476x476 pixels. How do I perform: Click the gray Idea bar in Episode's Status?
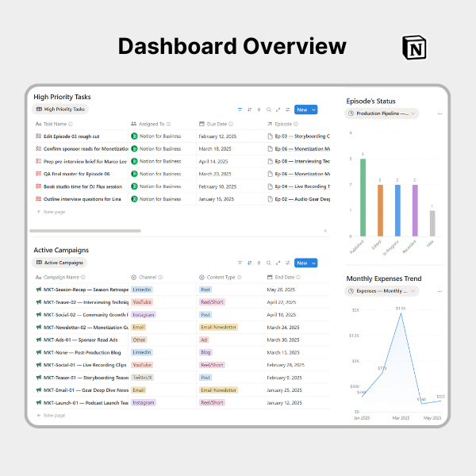(x=432, y=224)
